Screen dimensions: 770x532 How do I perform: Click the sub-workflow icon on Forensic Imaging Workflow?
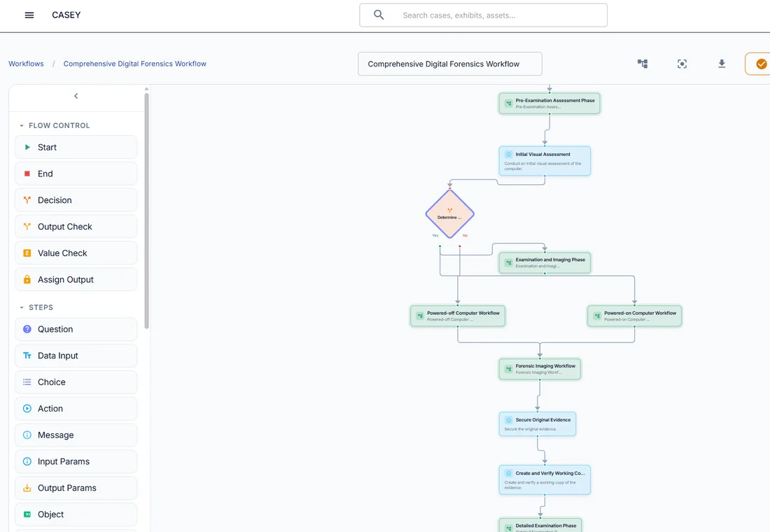(509, 369)
